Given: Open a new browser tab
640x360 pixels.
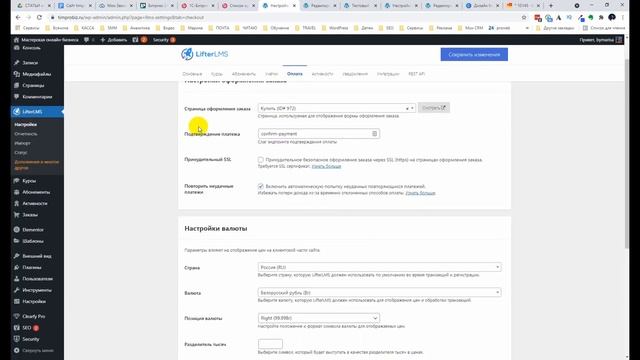Looking at the screenshot, I should pos(551,6).
